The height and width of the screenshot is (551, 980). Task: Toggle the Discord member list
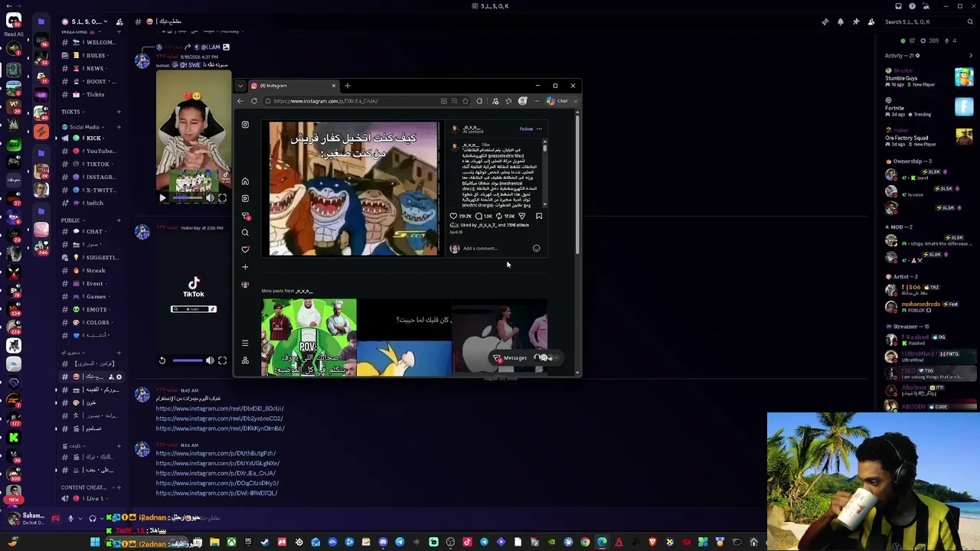point(871,21)
